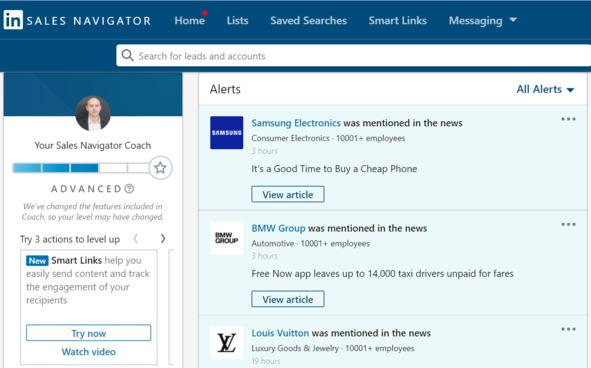591x368 pixels.
Task: Open the Messaging menu item
Action: [476, 21]
